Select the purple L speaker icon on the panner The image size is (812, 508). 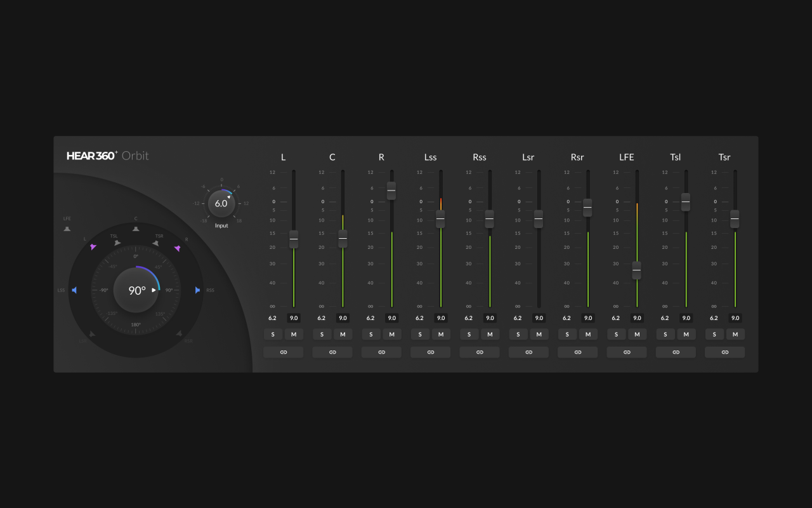point(93,246)
